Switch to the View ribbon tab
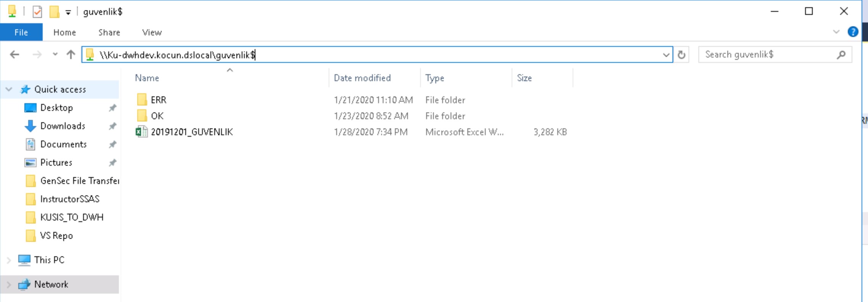Viewport: 868px width, 302px height. (152, 32)
